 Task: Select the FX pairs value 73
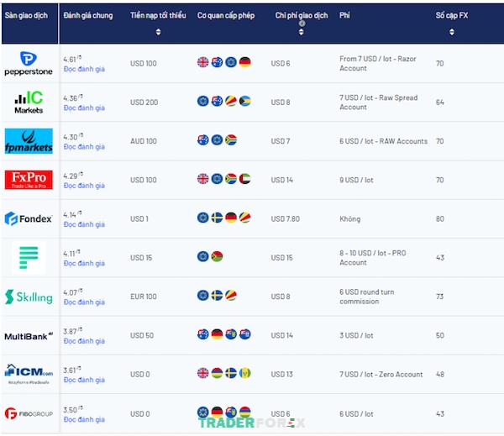point(439,297)
